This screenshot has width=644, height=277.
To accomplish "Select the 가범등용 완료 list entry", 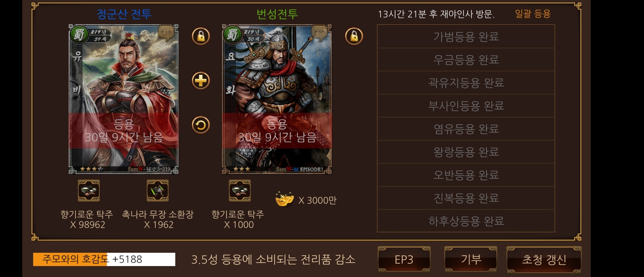I will click(466, 37).
